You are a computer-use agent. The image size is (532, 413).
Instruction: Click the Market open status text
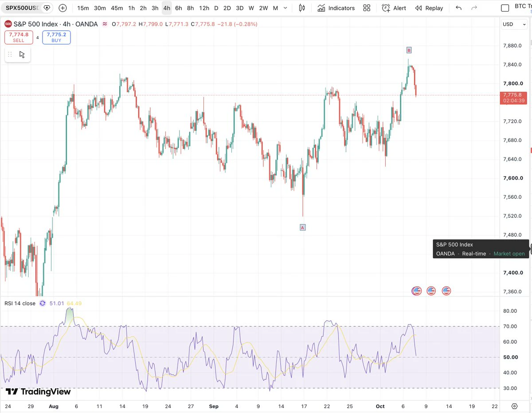pos(509,254)
